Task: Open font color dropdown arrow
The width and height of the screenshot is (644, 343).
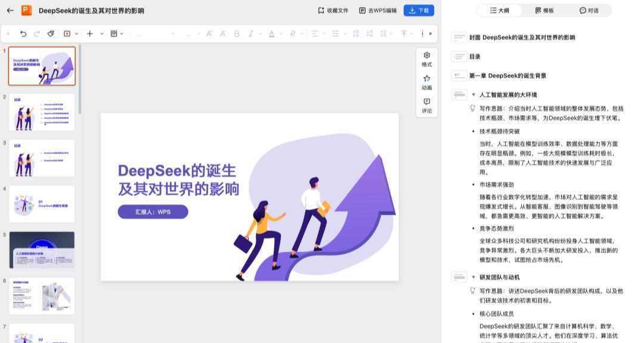Action: pyautogui.click(x=281, y=33)
